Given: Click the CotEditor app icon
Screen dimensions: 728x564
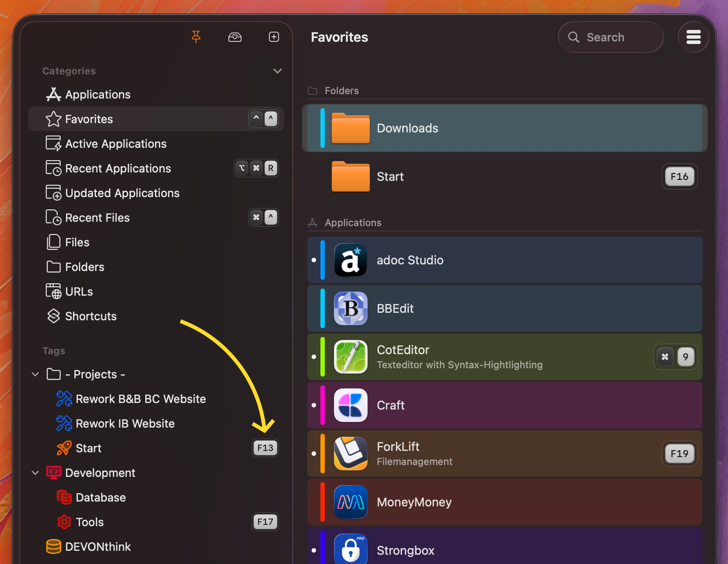Looking at the screenshot, I should pyautogui.click(x=350, y=357).
